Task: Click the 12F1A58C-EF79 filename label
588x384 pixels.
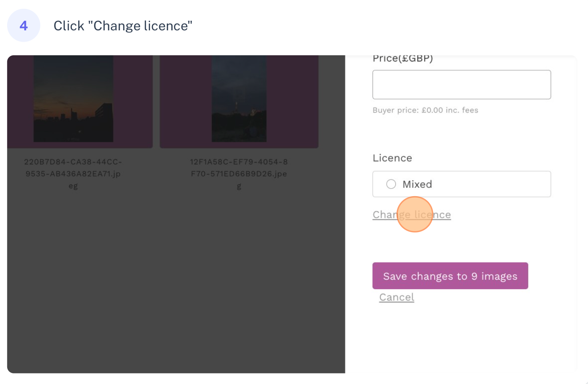Action: click(239, 174)
